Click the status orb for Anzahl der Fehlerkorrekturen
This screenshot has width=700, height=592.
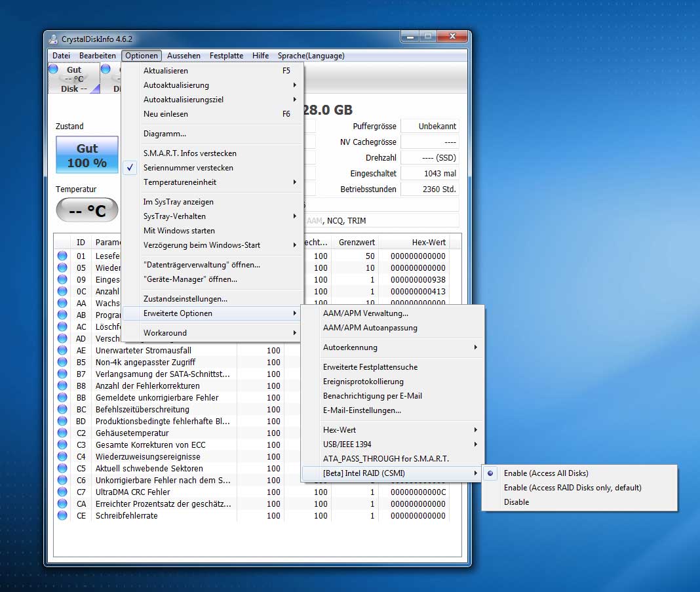click(62, 385)
